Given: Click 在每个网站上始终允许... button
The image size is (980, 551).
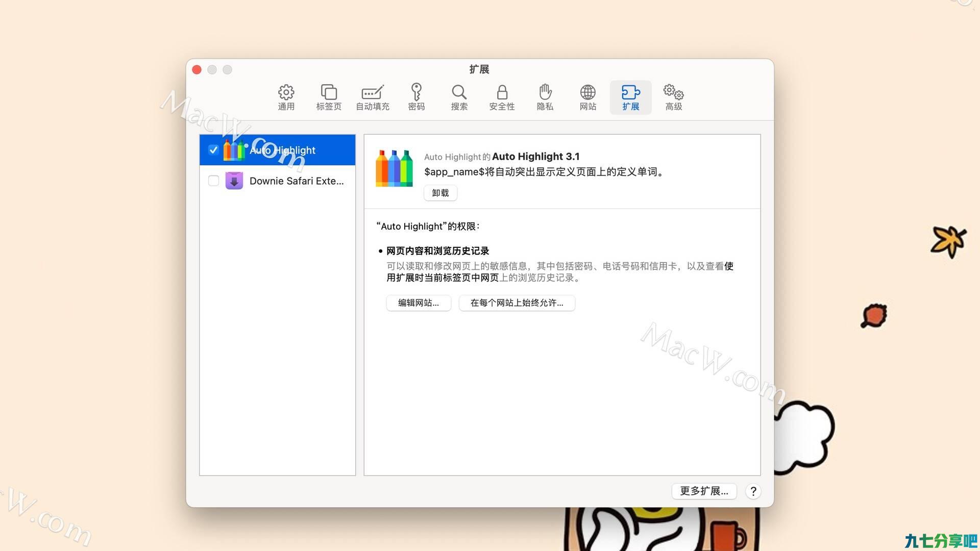Looking at the screenshot, I should [x=517, y=303].
